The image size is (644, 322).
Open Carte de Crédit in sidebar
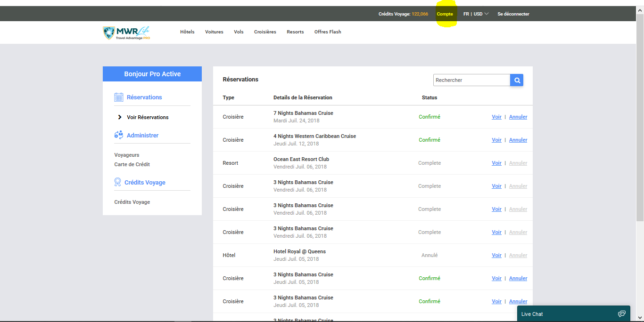point(132,164)
